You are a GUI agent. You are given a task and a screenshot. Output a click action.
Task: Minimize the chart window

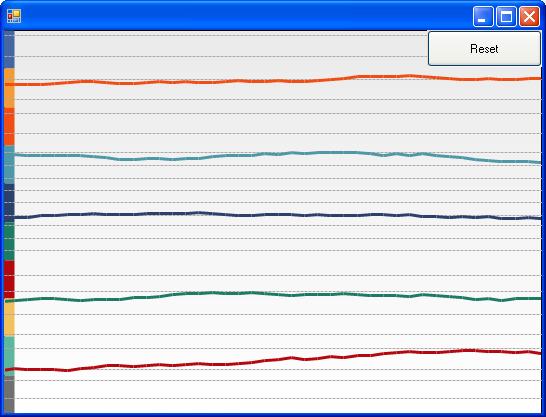coord(483,16)
